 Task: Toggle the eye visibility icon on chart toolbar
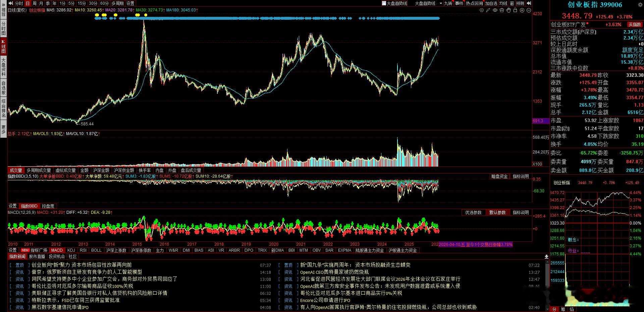click(x=495, y=10)
